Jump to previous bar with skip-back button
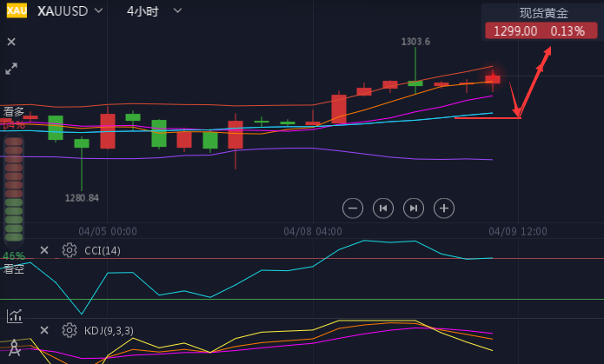The image size is (604, 364). pyautogui.click(x=382, y=208)
